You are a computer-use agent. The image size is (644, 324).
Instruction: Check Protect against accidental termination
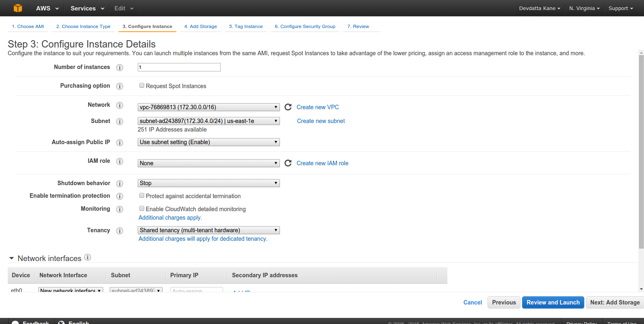coord(142,195)
